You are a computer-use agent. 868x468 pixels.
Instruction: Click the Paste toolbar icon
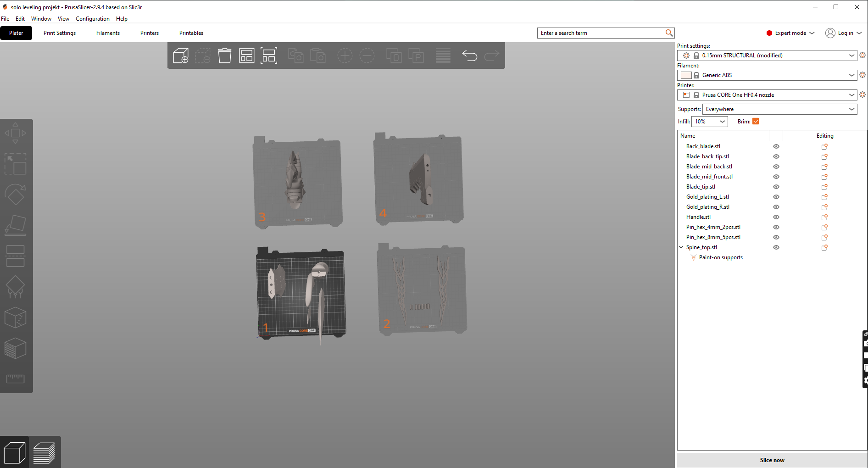318,56
